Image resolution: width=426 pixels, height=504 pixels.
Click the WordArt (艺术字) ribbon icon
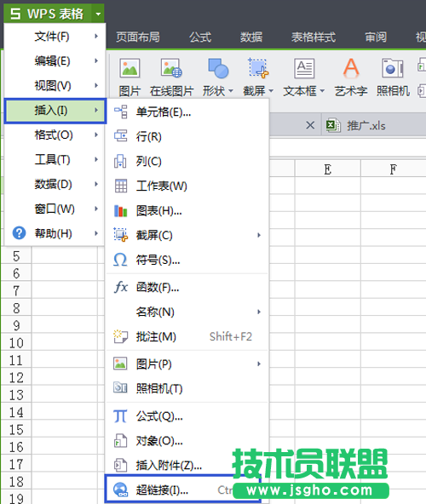tap(351, 68)
